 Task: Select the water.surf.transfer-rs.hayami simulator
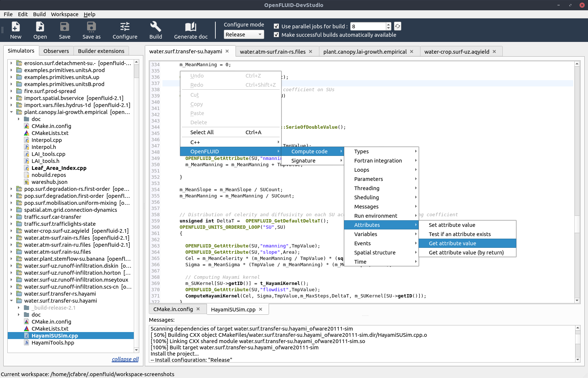[x=60, y=294]
